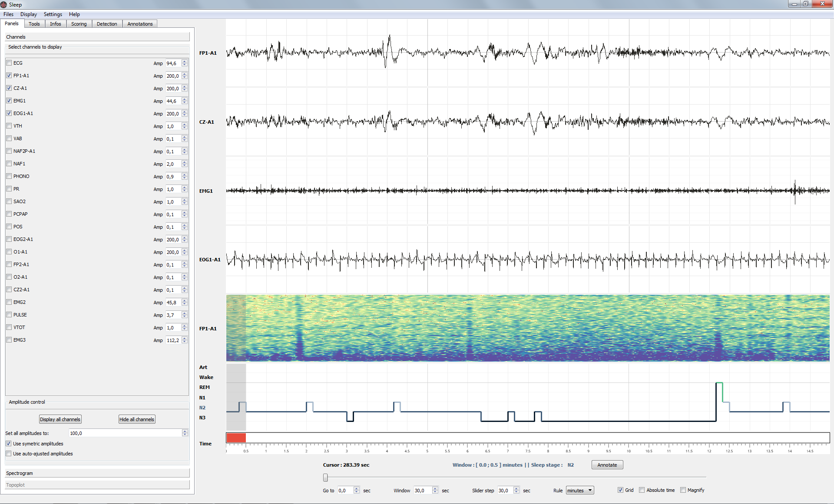Click the FP1-A1 spectrogram image

(528, 328)
